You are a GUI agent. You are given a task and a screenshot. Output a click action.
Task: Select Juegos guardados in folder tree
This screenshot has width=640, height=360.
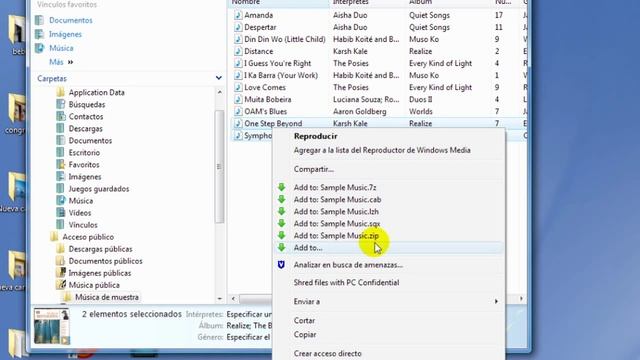click(x=99, y=189)
